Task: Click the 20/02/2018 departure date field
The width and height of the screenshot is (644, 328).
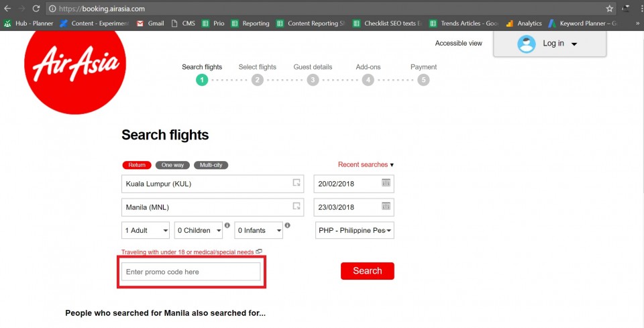Action: coord(354,184)
